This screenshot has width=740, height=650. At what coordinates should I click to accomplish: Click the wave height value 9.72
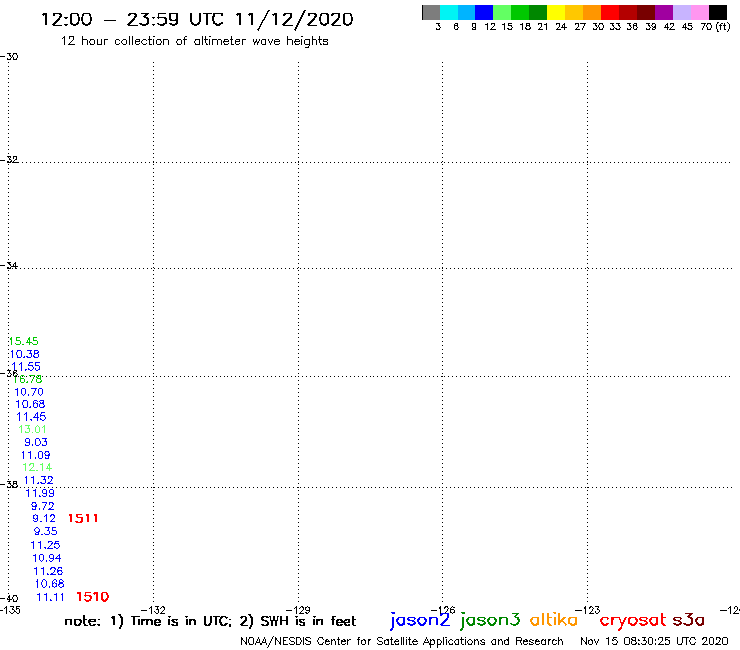42,506
